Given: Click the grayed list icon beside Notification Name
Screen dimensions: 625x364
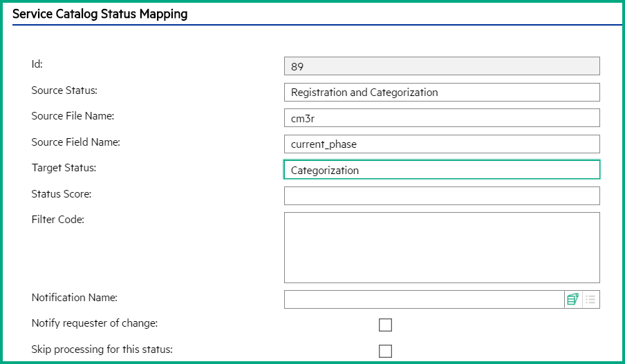Looking at the screenshot, I should coord(590,300).
